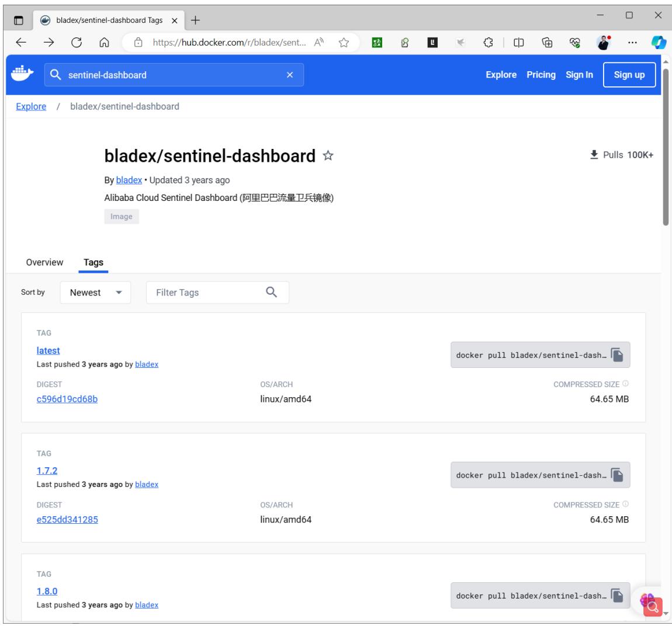Clear the sentinel-dashboard search text
Viewport: 672px width, 626px height.
tap(290, 75)
